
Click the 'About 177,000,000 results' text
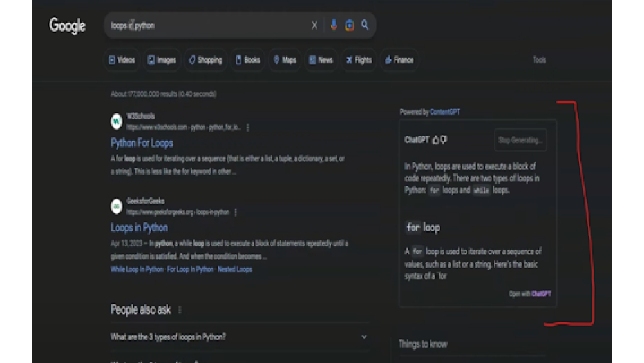pyautogui.click(x=164, y=94)
